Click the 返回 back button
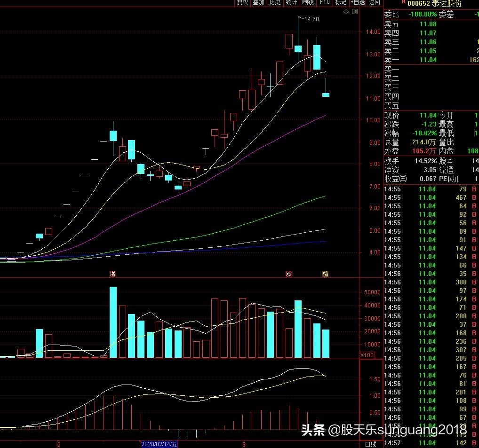 click(375, 2)
